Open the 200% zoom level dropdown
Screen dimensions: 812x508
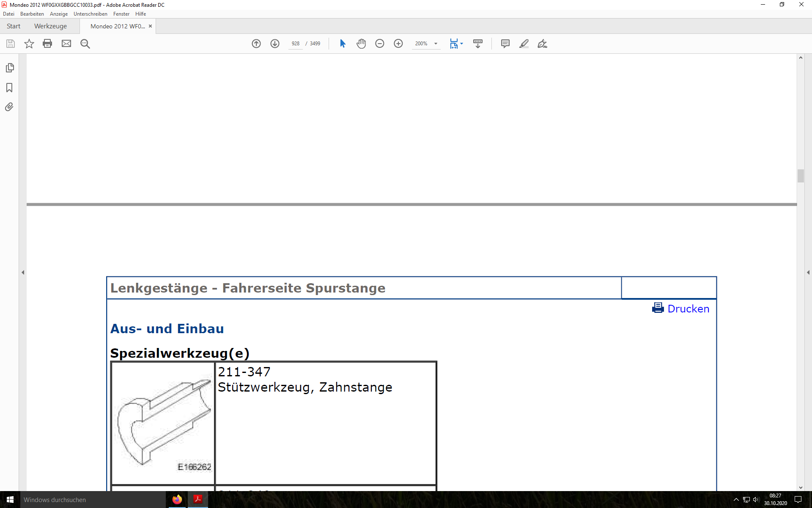coord(436,44)
